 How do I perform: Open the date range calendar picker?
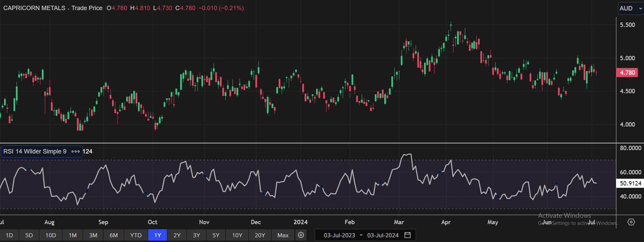coord(407,235)
